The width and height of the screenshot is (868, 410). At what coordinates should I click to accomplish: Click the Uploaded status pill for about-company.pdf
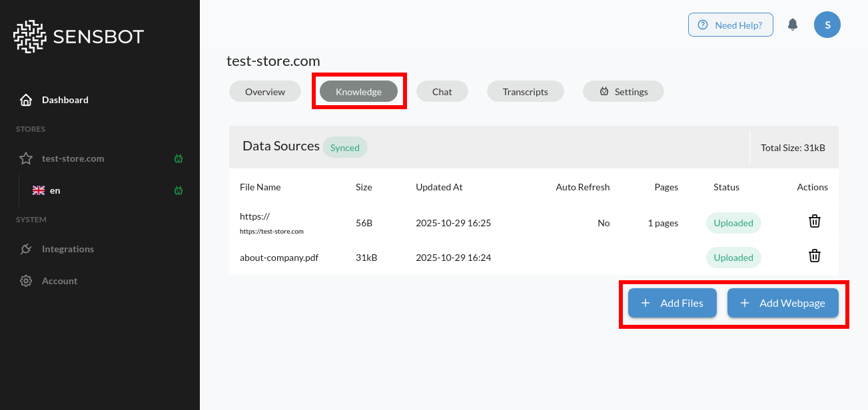(x=733, y=257)
